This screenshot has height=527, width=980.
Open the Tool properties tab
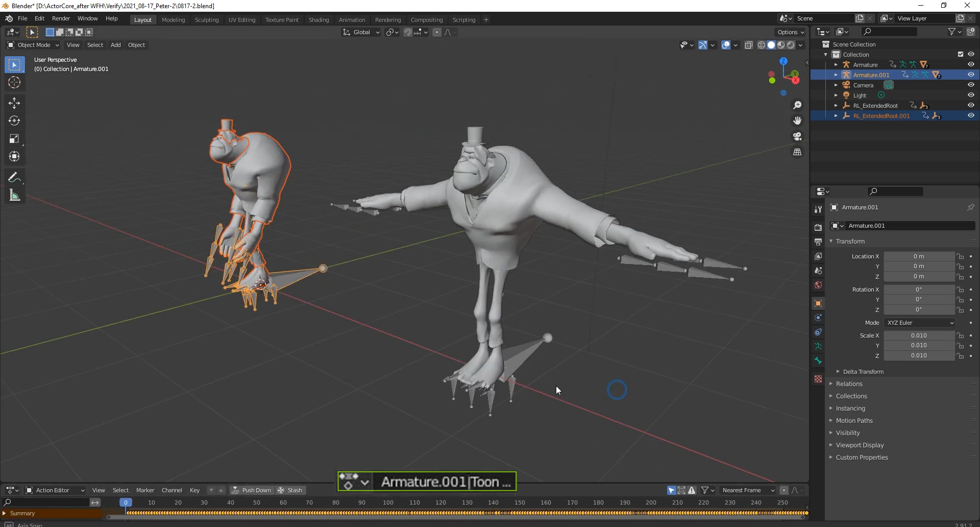coord(818,209)
